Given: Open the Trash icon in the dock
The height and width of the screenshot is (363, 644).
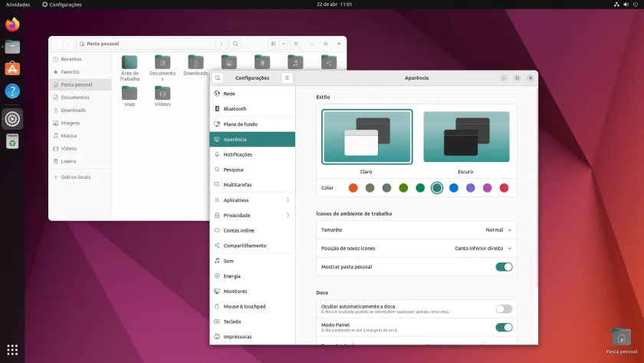Looking at the screenshot, I should click(x=12, y=141).
